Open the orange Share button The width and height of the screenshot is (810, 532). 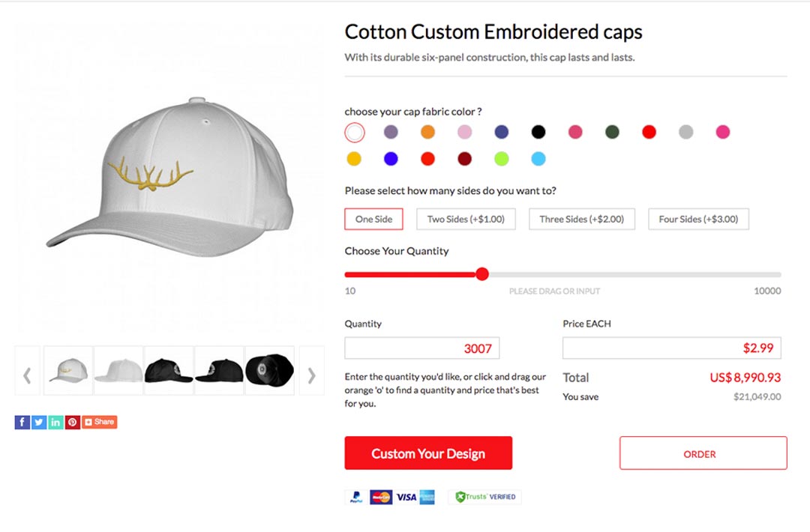(x=99, y=422)
